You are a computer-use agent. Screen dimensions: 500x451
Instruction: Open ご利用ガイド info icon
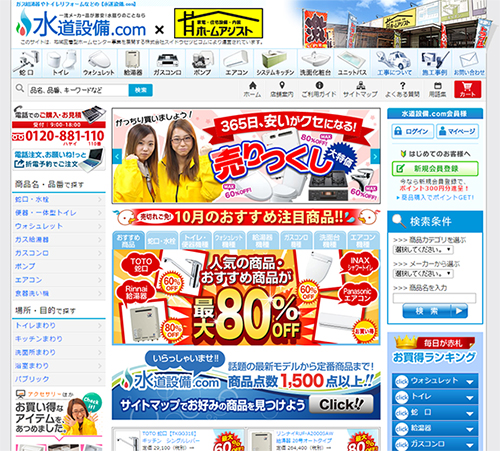click(319, 89)
